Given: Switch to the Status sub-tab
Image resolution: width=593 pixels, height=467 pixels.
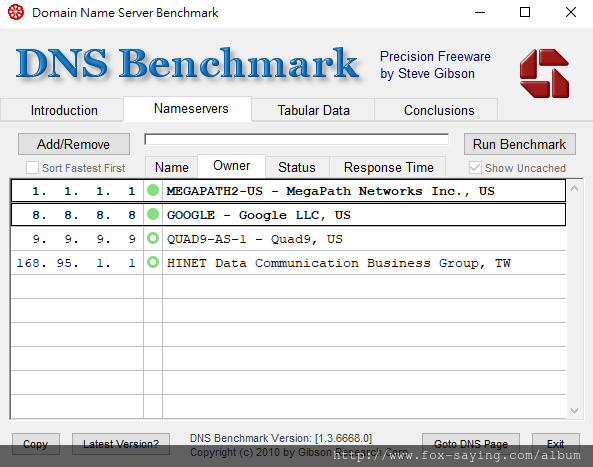Looking at the screenshot, I should [297, 167].
